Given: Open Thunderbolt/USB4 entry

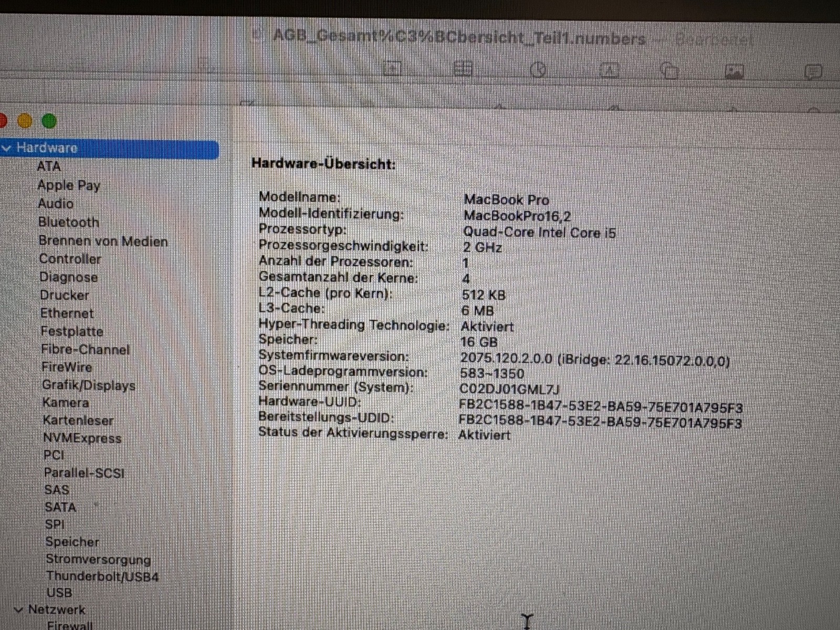Looking at the screenshot, I should coord(102,576).
